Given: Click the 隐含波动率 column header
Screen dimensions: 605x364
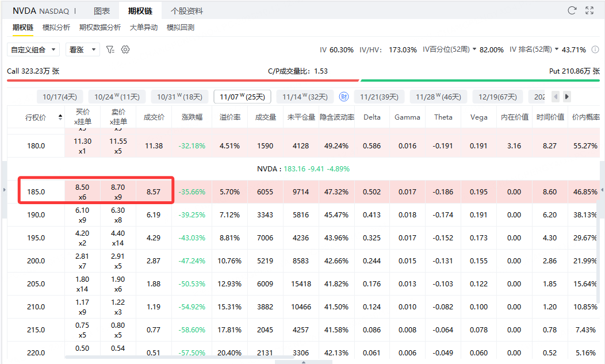Looking at the screenshot, I should pos(337,117).
